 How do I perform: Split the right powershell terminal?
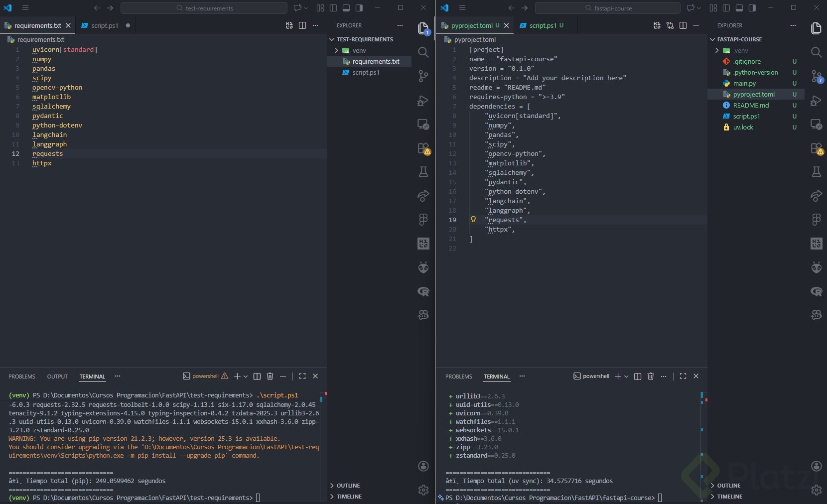[x=637, y=377]
